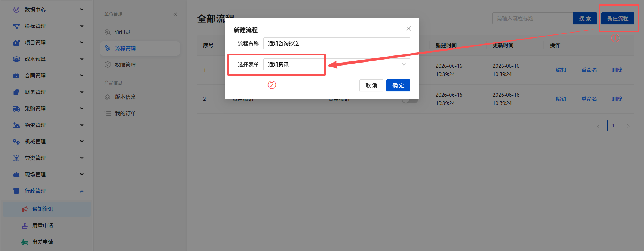This screenshot has width=644, height=251.
Task: Click the 流程管理 workflow icon
Action: click(x=108, y=49)
